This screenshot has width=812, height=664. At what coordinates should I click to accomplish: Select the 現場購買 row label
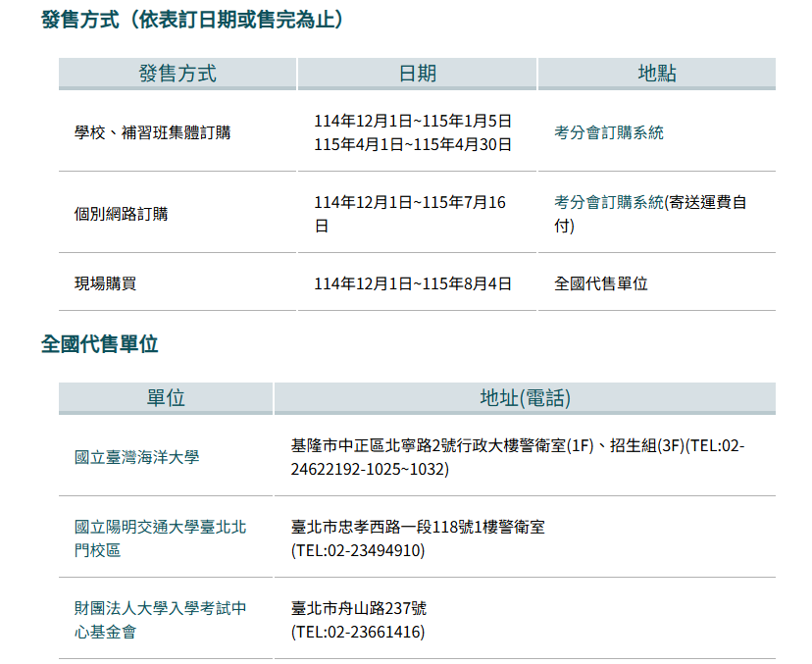coord(105,283)
